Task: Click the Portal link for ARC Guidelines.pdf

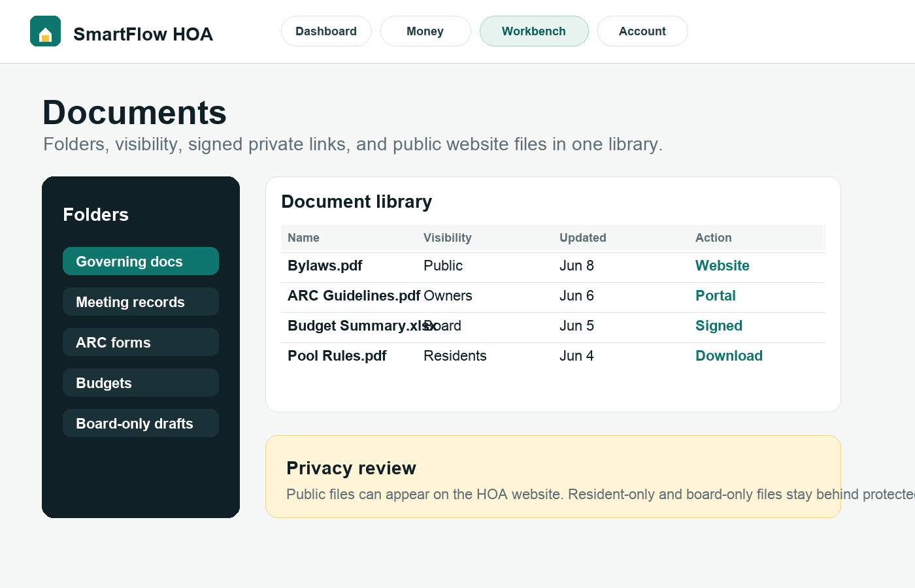Action: [716, 296]
